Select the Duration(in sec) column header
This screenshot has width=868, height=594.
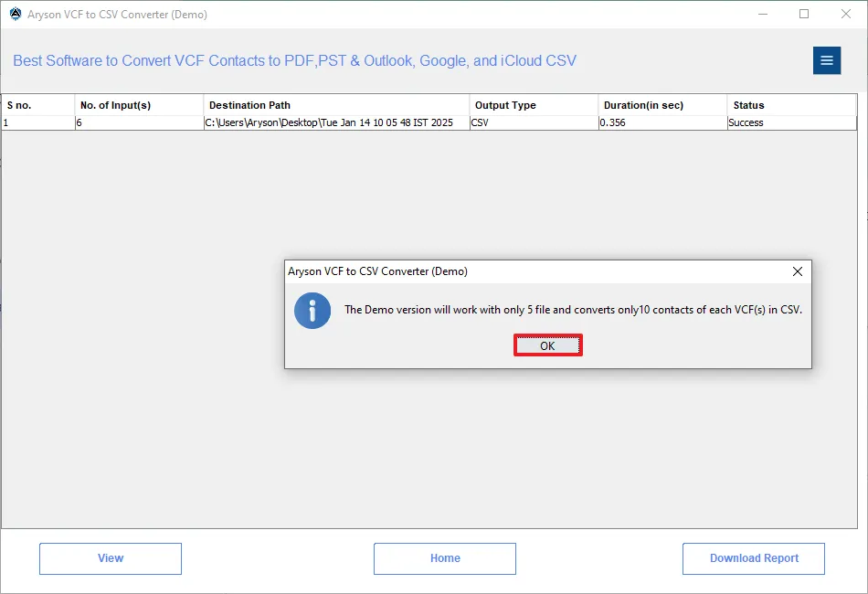coord(662,105)
